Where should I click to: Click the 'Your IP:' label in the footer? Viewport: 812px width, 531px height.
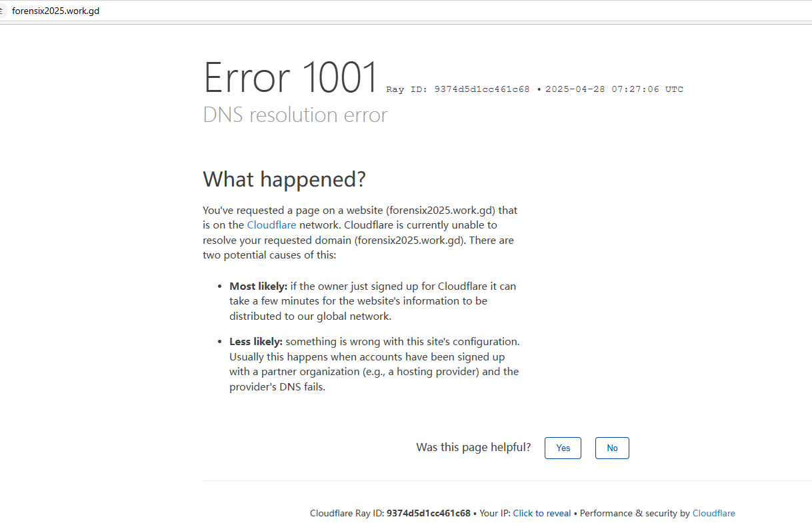pos(495,513)
